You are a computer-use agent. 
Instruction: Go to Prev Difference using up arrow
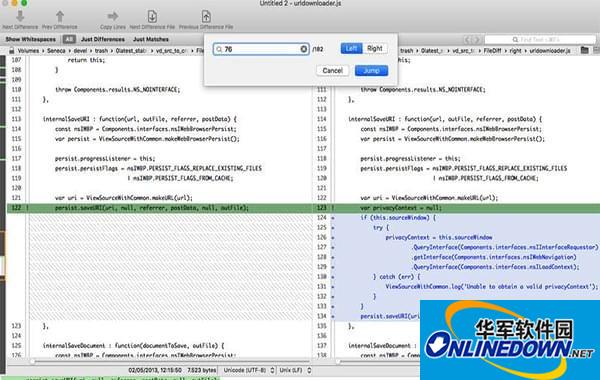tap(60, 16)
